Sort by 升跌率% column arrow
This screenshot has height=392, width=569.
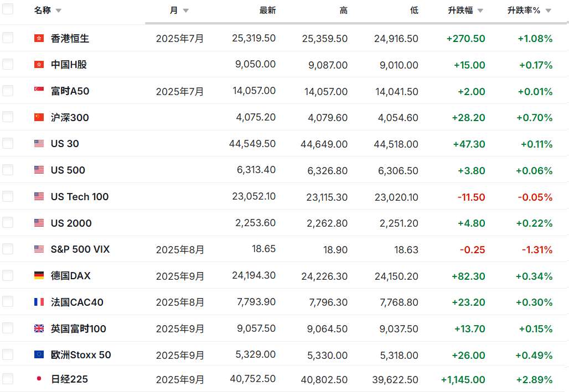click(549, 11)
